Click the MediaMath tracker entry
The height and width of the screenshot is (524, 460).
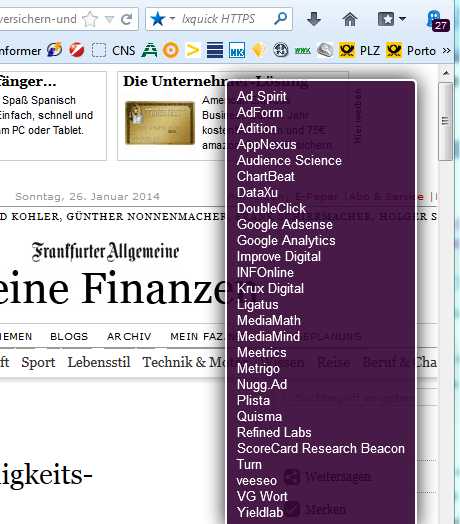pos(268,320)
